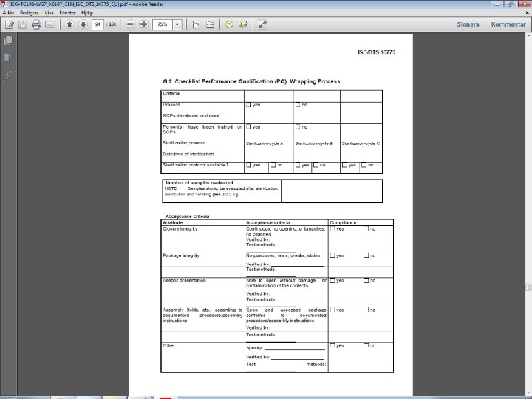This screenshot has width=532, height=399.
Task: Check 'no' for cycle C protocol available
Action: pyautogui.click(x=364, y=165)
